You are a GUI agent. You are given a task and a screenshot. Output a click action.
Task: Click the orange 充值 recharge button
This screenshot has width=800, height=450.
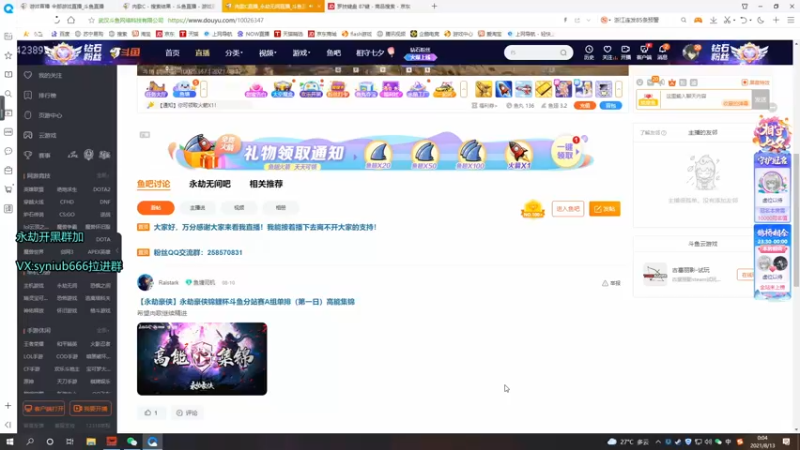[585, 106]
